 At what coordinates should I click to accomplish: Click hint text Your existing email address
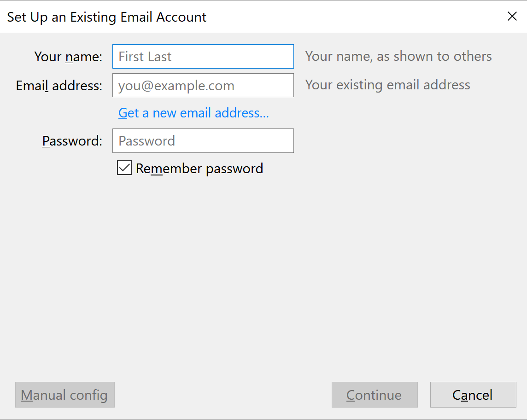[387, 85]
